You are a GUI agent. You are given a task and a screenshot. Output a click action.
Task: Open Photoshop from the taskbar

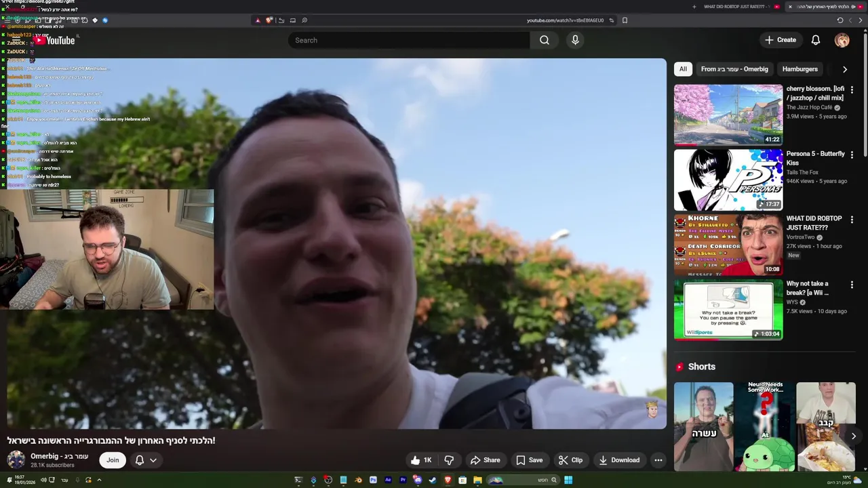[373, 481]
